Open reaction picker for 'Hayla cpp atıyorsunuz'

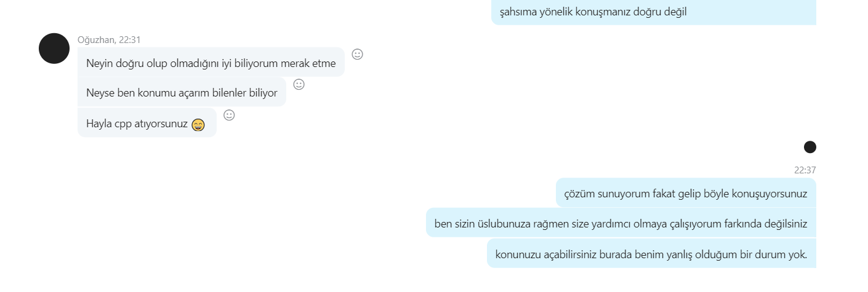point(229,115)
